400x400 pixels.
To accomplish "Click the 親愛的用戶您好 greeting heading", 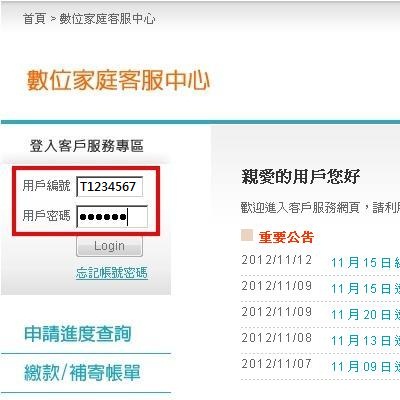I will pyautogui.click(x=300, y=176).
